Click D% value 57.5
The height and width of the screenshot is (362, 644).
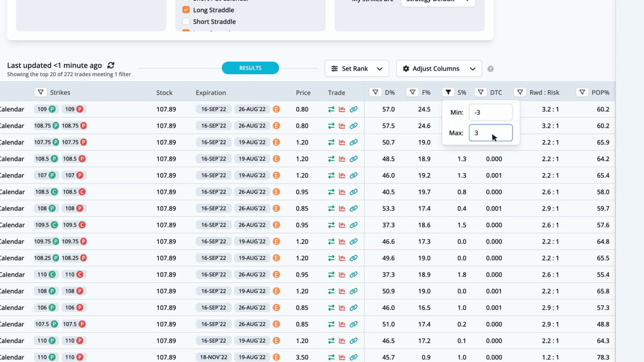[388, 126]
